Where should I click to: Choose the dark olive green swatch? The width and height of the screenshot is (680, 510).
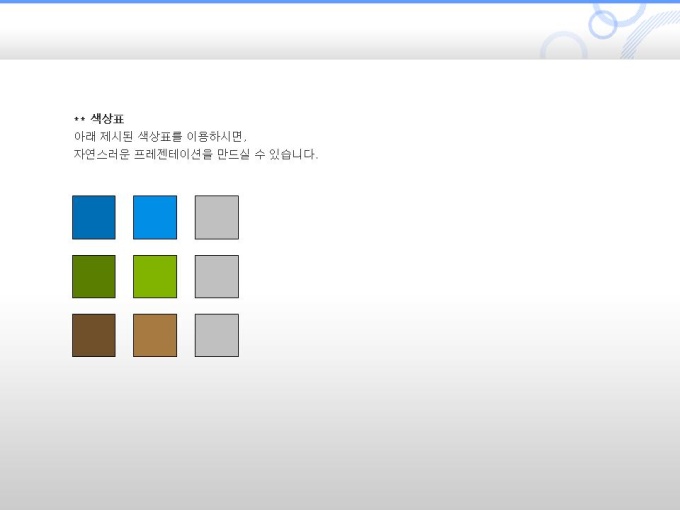coord(94,277)
